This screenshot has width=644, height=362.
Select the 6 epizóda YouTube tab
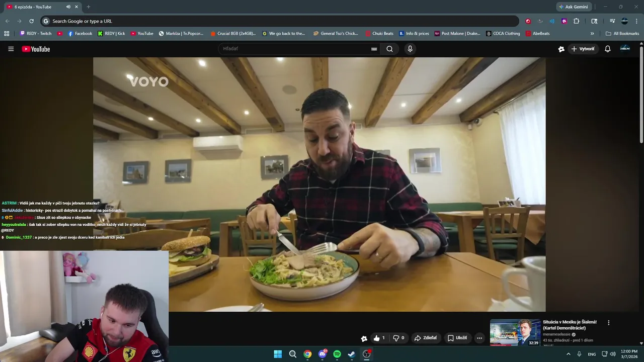pos(42,7)
